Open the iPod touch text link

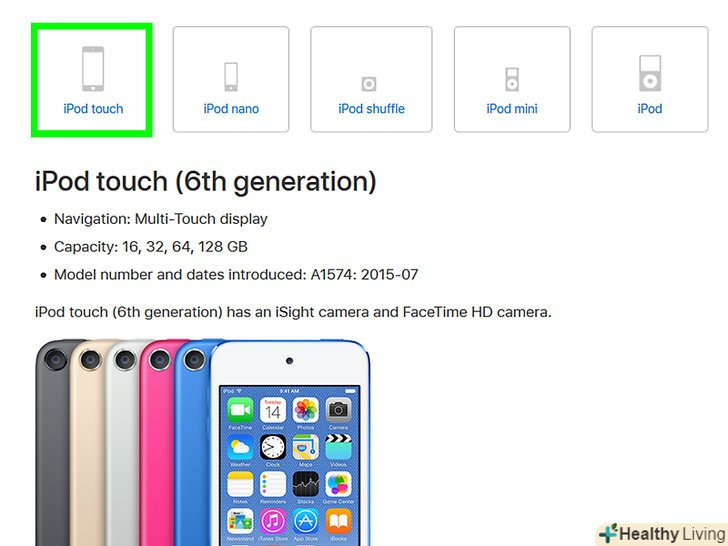(x=93, y=109)
